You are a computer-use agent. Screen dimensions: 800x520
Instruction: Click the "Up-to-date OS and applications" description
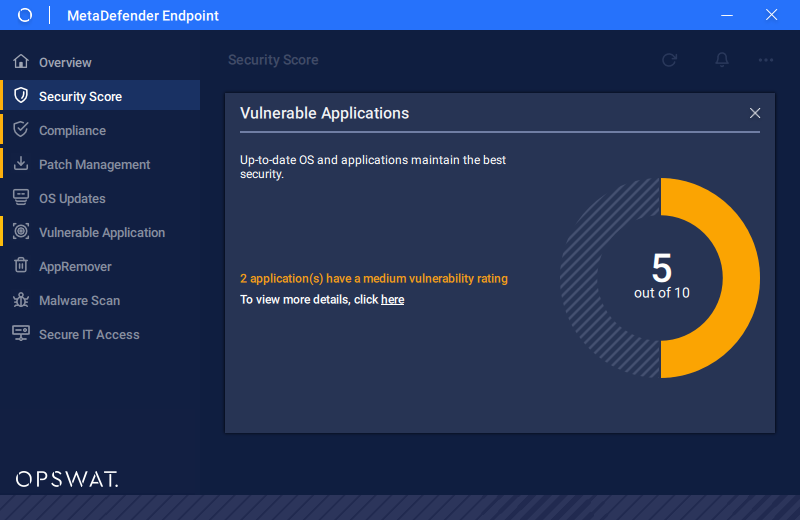click(x=373, y=167)
